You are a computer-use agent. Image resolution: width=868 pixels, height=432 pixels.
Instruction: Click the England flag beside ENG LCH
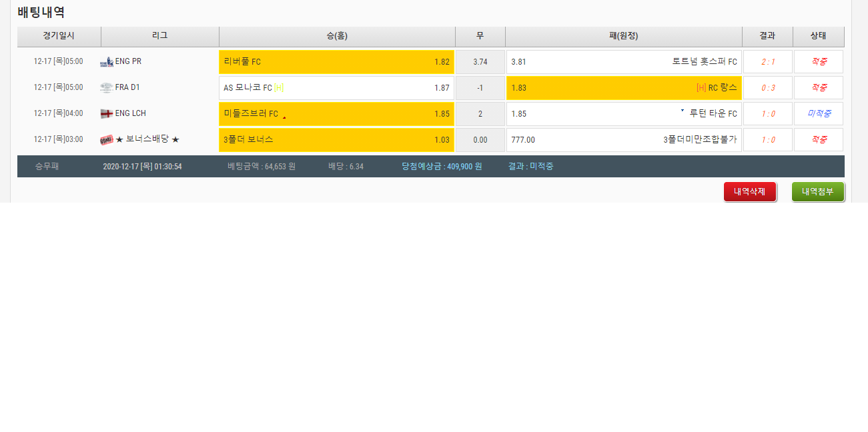[x=107, y=114]
